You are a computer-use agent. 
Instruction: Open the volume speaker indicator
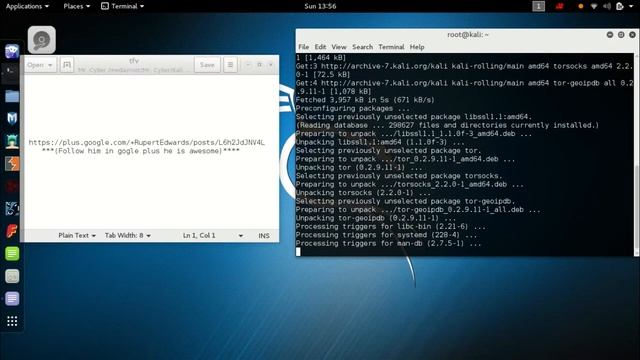pyautogui.click(x=607, y=6)
